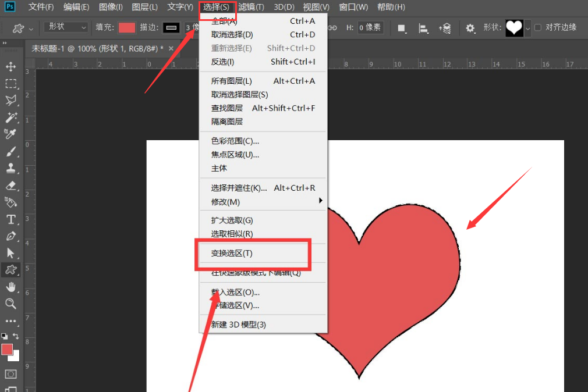Select the Pen tool
This screenshot has height=392, width=588.
click(x=10, y=236)
